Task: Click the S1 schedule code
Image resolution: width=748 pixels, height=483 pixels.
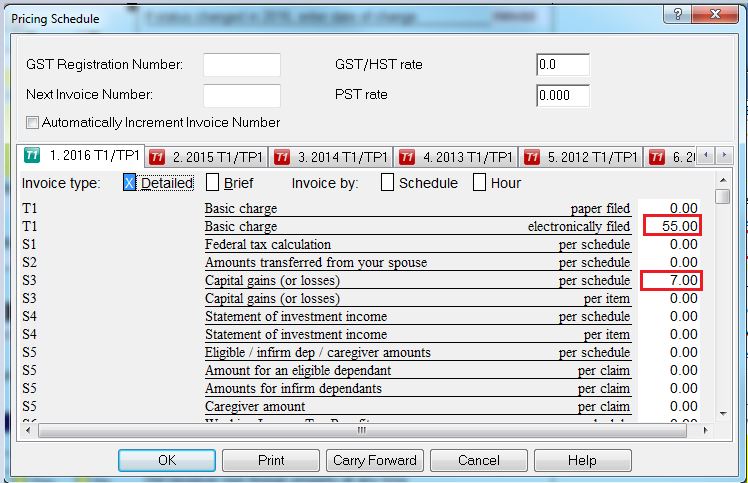Action: click(29, 244)
